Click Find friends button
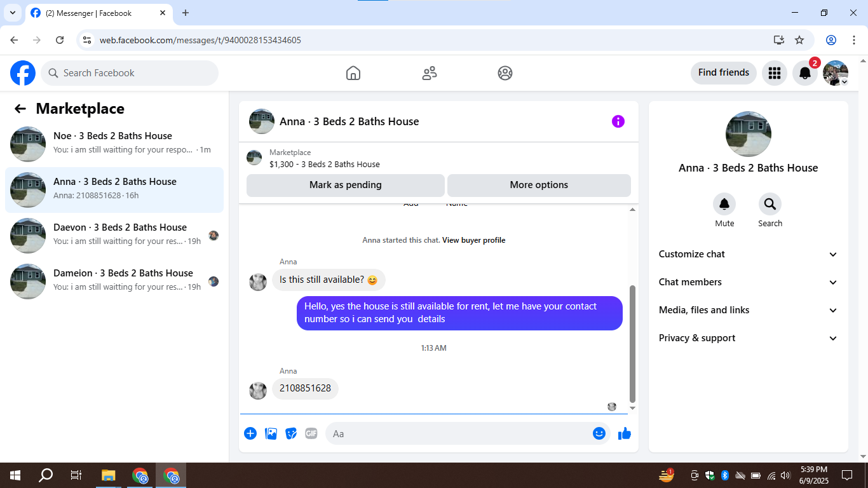The image size is (868, 488). click(x=724, y=72)
